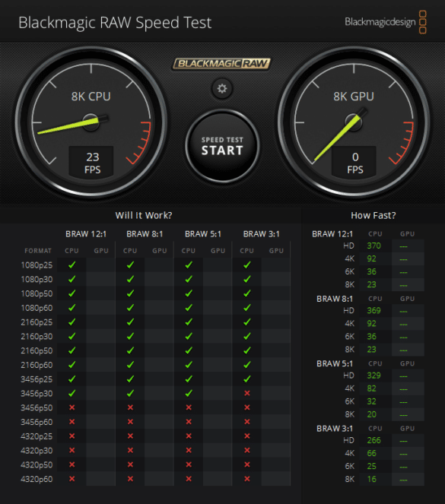Click the Blackmagic RAW logo badge
Image resolution: width=445 pixels, height=504 pixels.
221,64
